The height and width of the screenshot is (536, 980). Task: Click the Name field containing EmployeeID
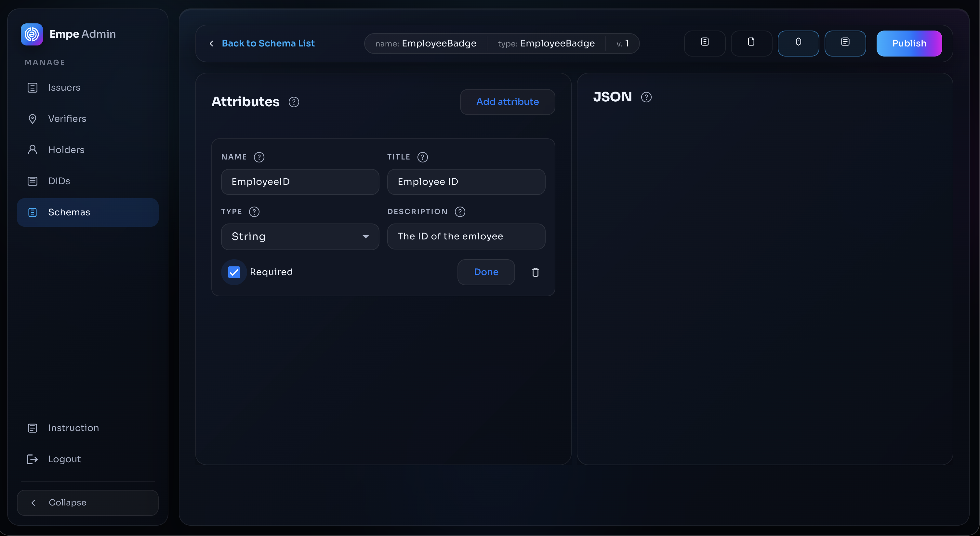(x=300, y=182)
